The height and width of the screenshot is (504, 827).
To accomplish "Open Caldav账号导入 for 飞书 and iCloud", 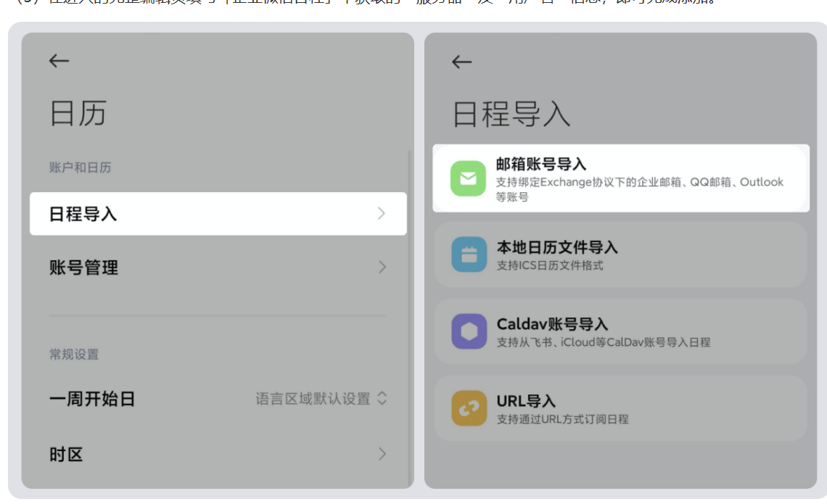I will coord(620,331).
